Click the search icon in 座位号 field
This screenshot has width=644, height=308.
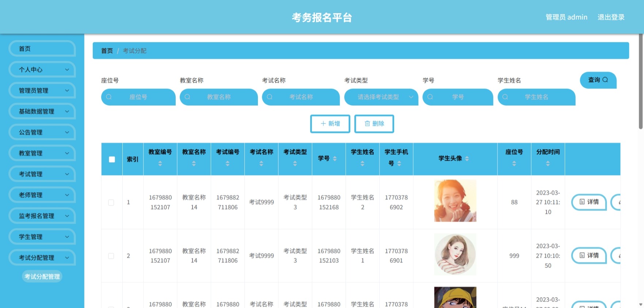(x=109, y=97)
